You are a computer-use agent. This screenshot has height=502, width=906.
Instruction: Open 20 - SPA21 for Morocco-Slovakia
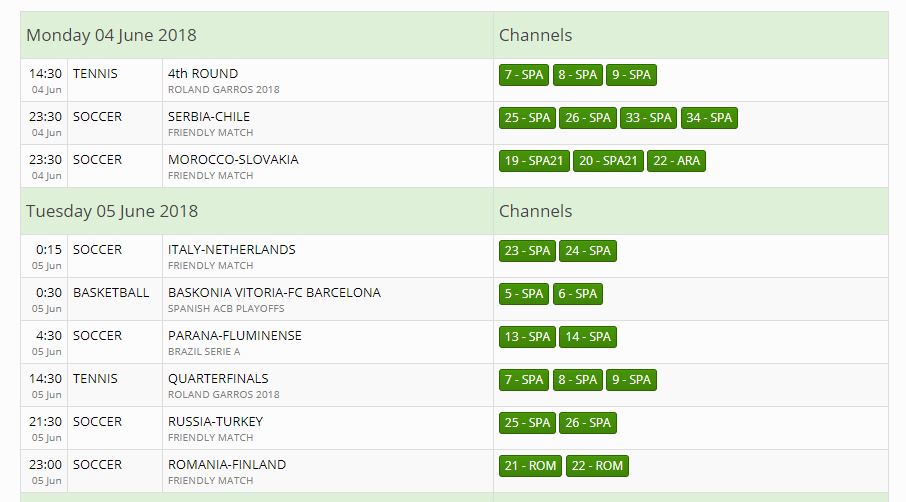click(x=608, y=161)
